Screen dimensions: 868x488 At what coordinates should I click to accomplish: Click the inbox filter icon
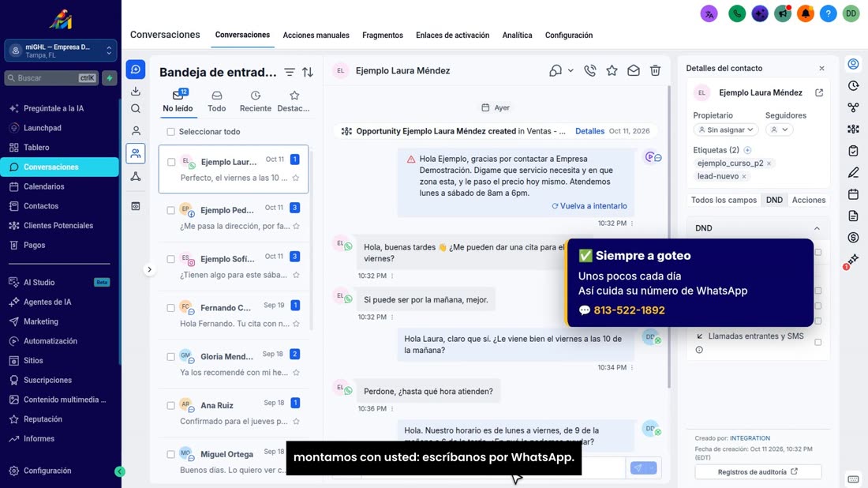click(x=290, y=72)
